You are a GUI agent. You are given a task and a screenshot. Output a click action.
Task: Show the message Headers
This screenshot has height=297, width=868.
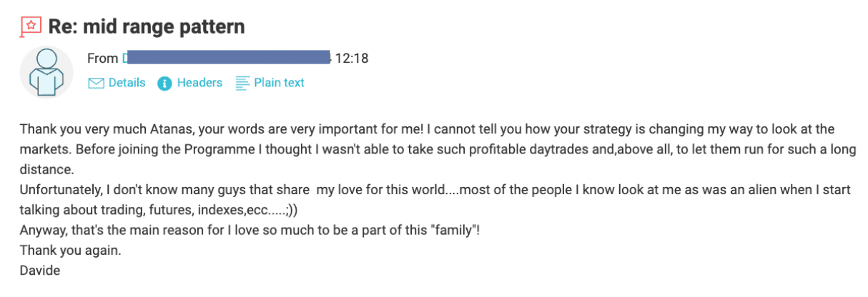click(199, 83)
